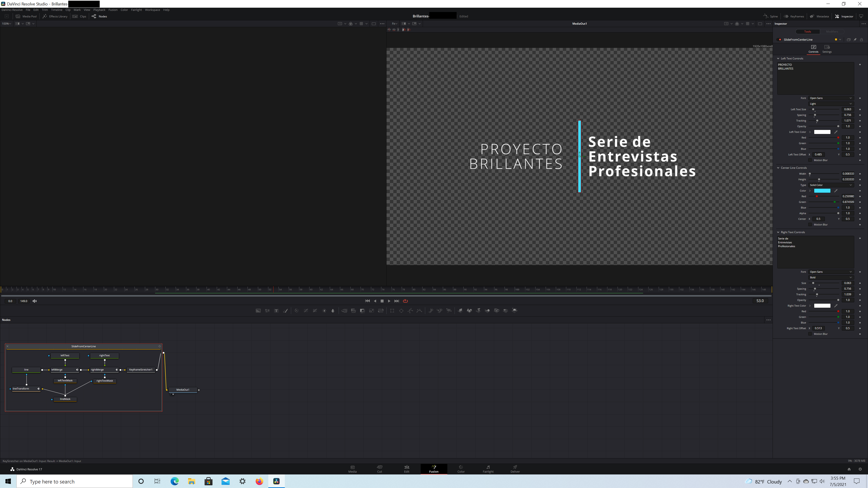Collapse the Center Line Controls section
The width and height of the screenshot is (868, 488).
[x=778, y=168]
